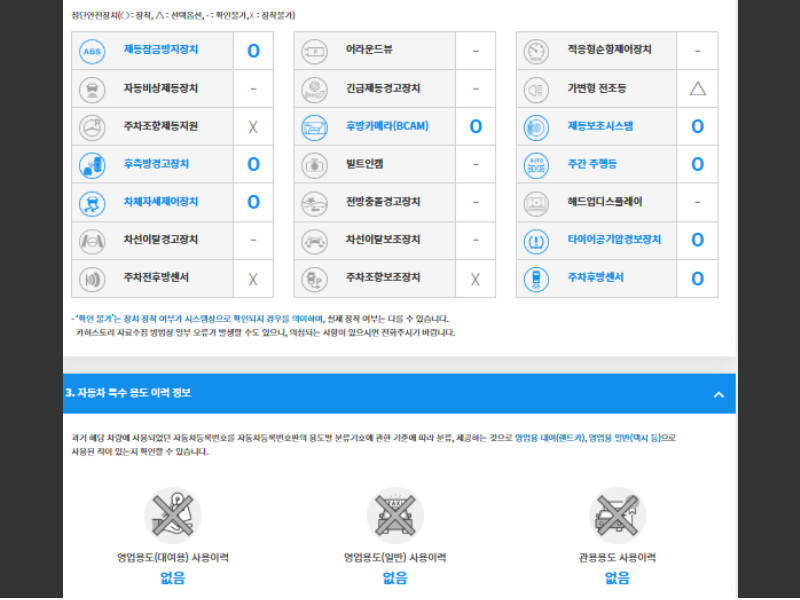
Task: Click the 제동보조시스템 brake disc icon
Action: pos(536,127)
